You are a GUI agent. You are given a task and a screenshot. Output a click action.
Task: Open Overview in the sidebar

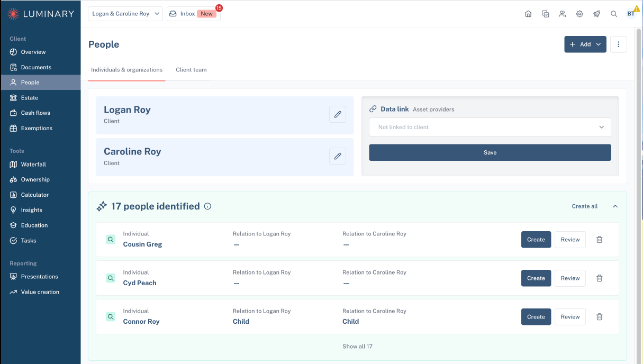(40, 52)
